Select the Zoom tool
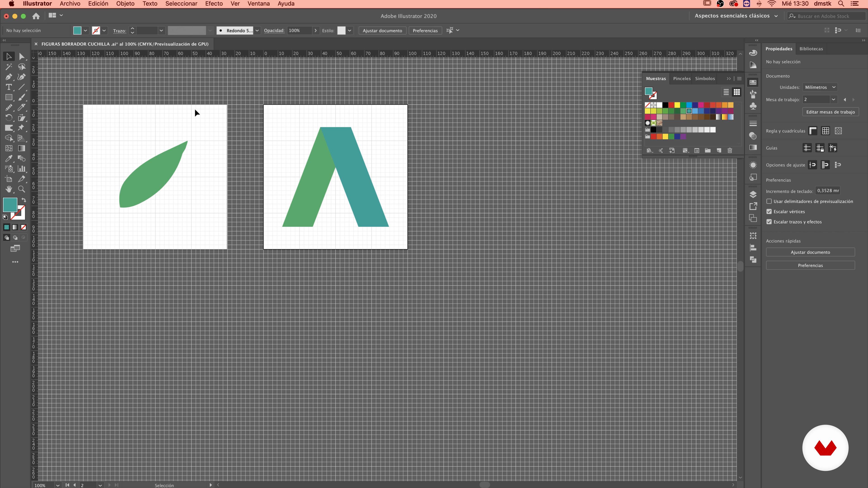 coord(21,189)
